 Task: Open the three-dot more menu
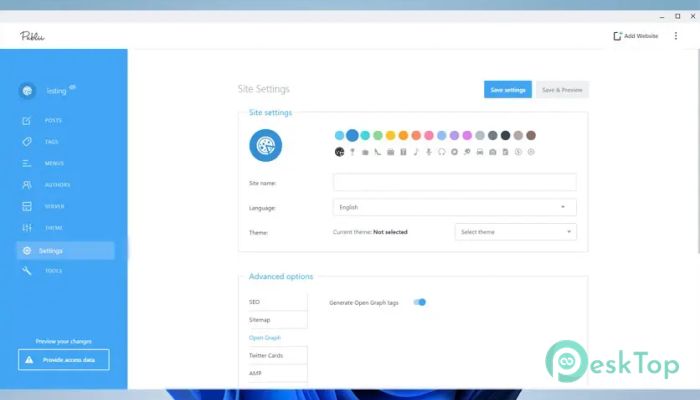pos(675,36)
